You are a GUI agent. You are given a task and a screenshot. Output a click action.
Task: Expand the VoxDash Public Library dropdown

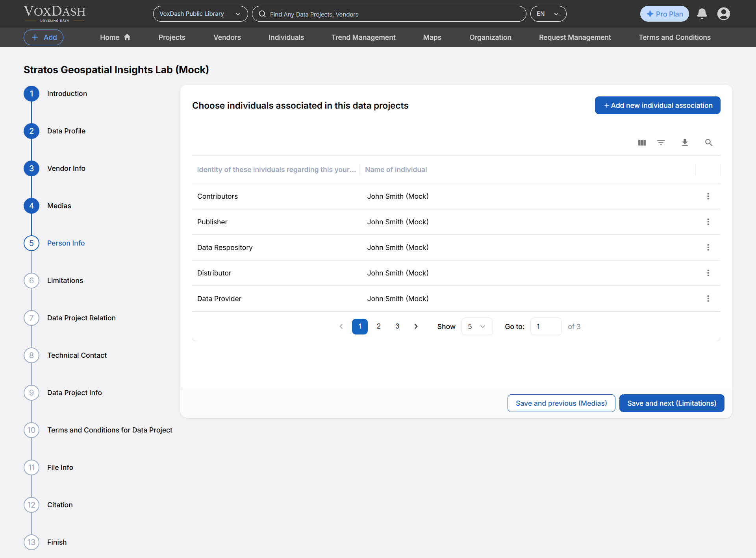pos(200,14)
